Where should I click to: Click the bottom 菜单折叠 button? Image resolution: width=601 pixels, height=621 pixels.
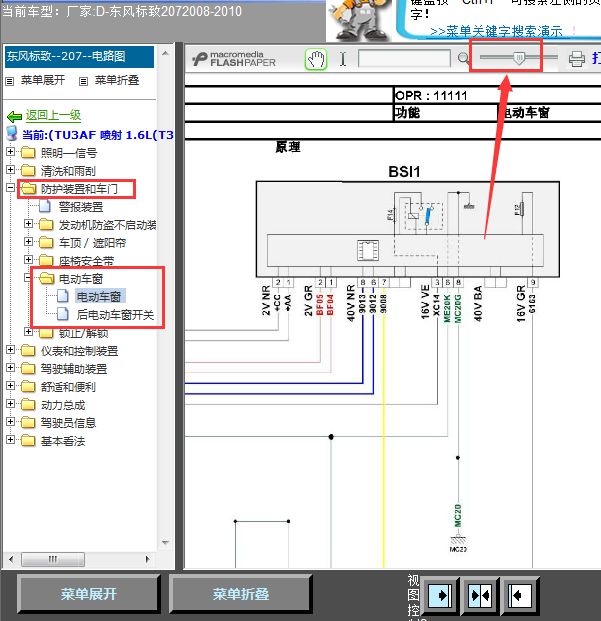[x=241, y=594]
